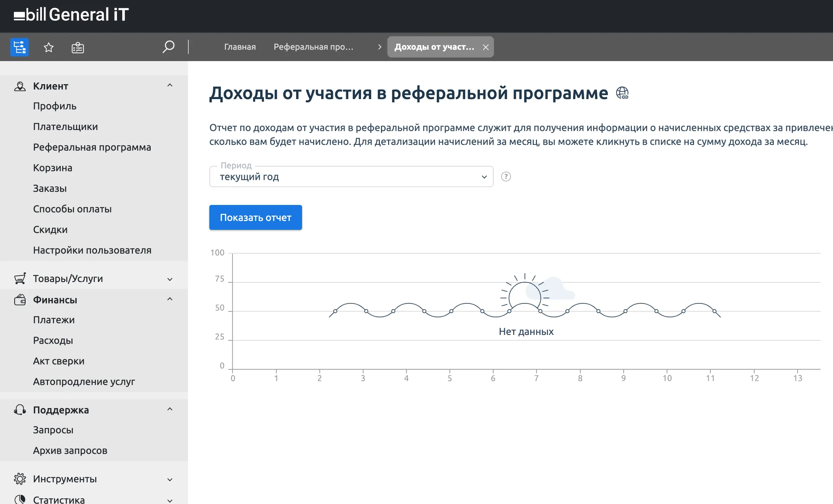This screenshot has height=504, width=833.
Task: Open Скидки in sidebar
Action: [x=50, y=229]
